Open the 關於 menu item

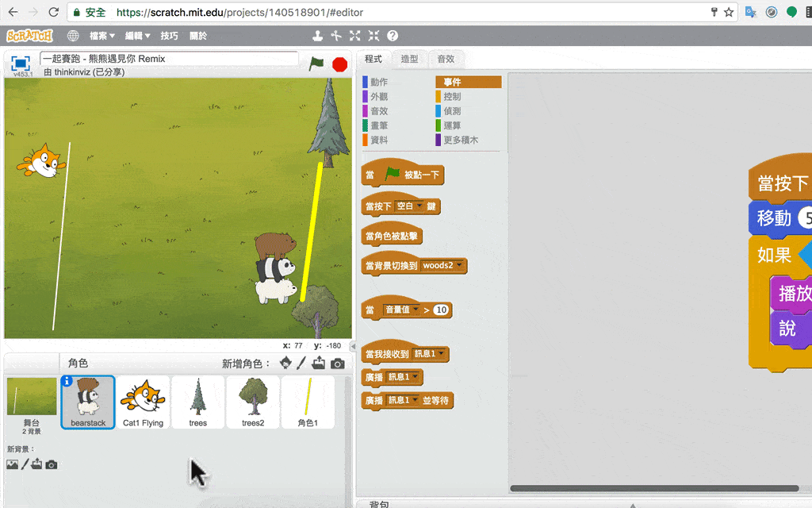coord(198,36)
